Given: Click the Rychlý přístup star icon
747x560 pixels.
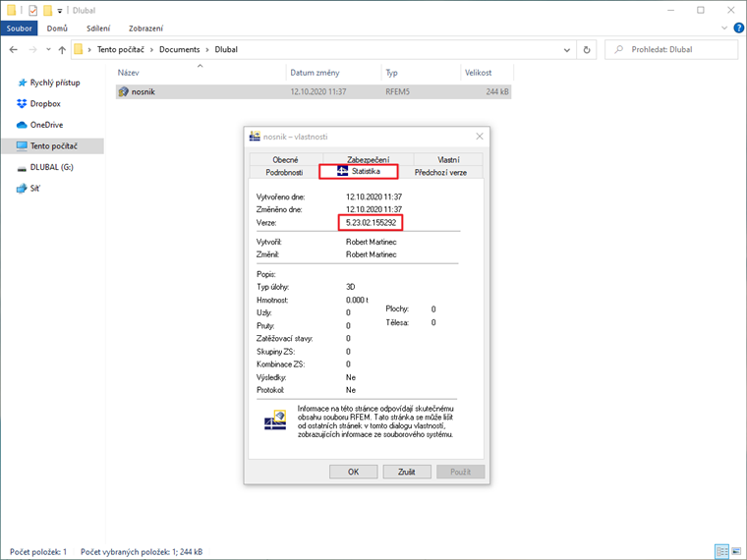Looking at the screenshot, I should point(22,83).
